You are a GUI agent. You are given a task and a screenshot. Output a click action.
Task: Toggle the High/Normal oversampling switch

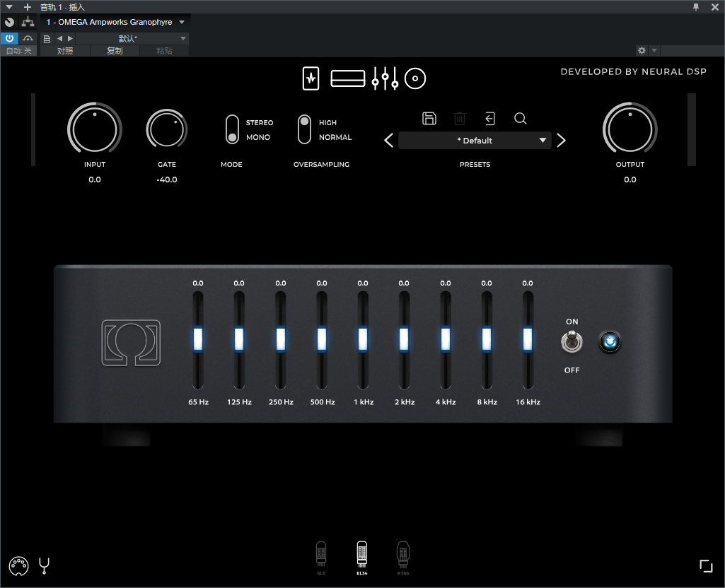tap(304, 129)
